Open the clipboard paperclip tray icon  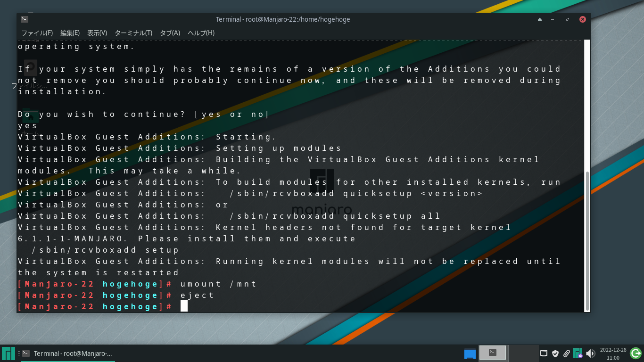[x=567, y=353]
